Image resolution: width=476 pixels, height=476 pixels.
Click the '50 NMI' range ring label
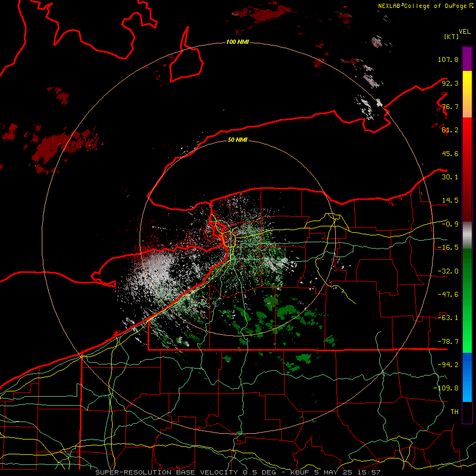click(x=237, y=140)
